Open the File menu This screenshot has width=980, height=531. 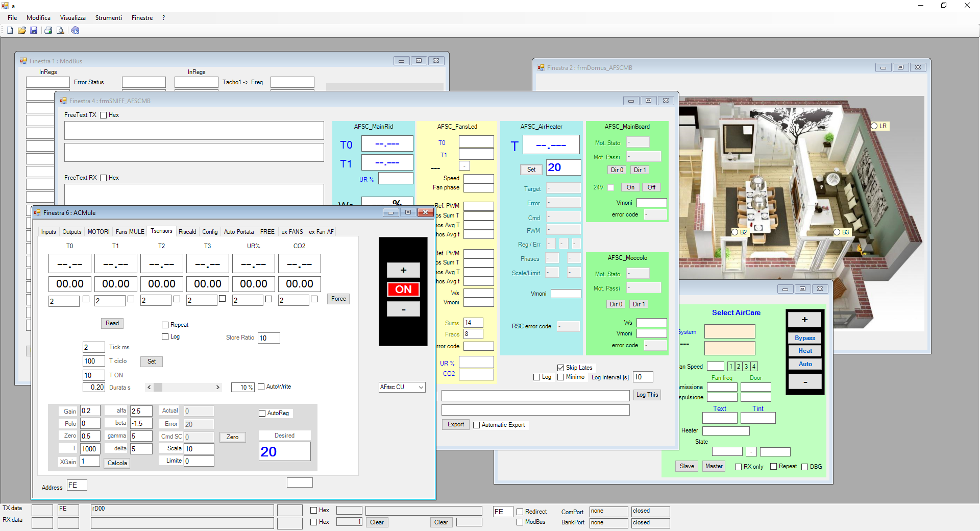[12, 18]
